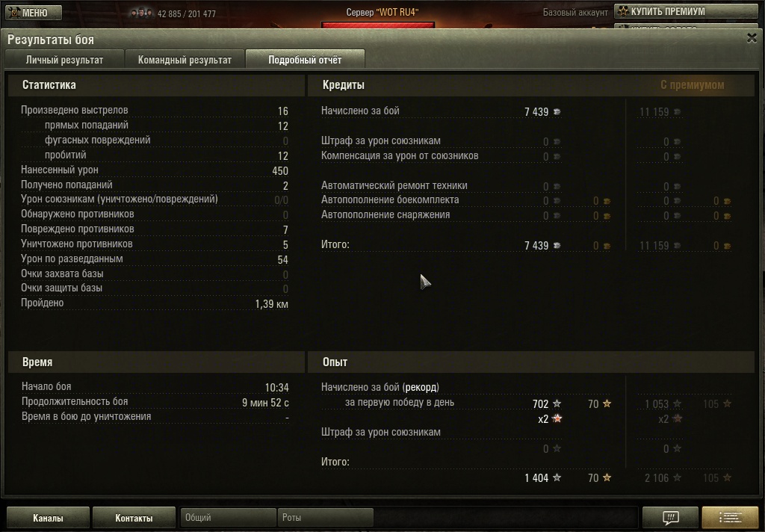The width and height of the screenshot is (765, 532).
Task: Click the silver credits icon beside 7 439 earned
Action: click(557, 112)
